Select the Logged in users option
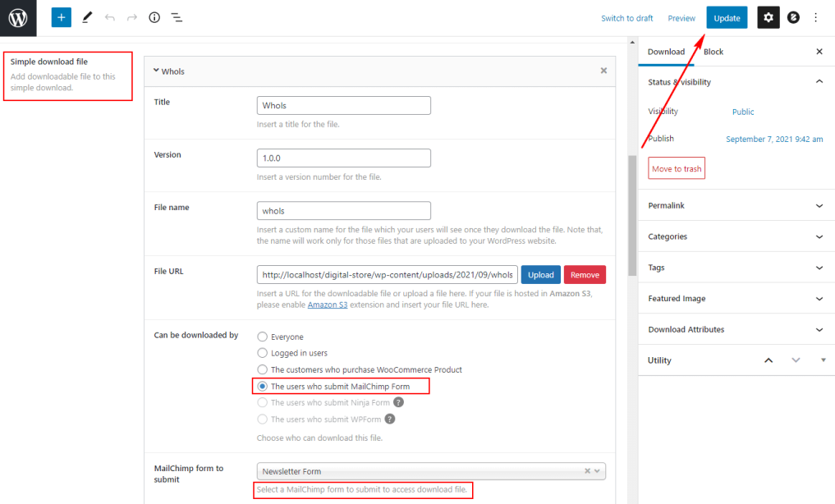The width and height of the screenshot is (835, 504). click(262, 353)
